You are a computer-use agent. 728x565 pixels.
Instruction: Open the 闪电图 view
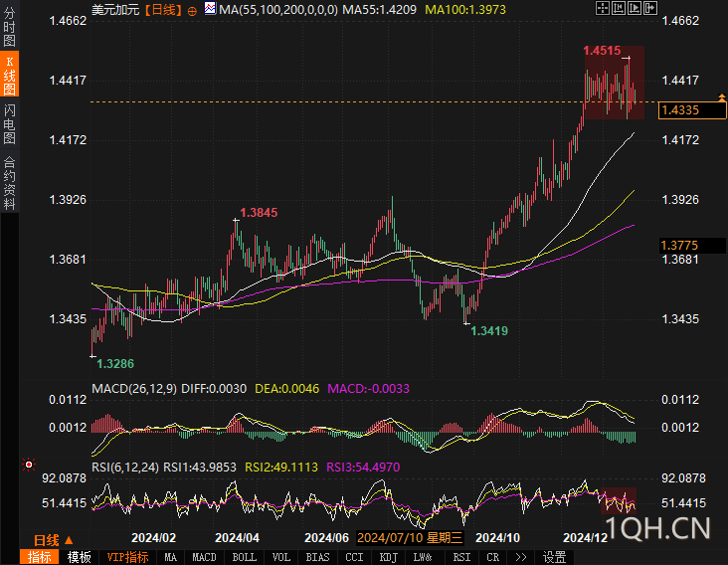pos(9,123)
